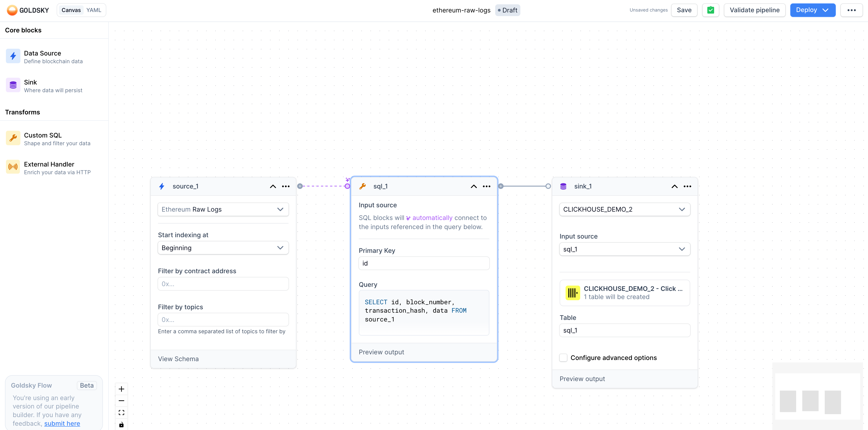868x430 pixels.
Task: Open the sql_1 block three-dot menu
Action: 486,186
